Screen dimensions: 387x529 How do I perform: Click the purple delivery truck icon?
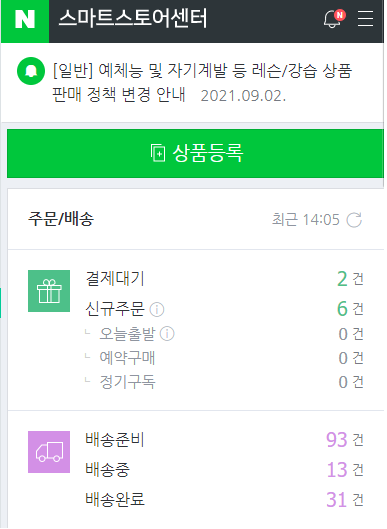[49, 452]
